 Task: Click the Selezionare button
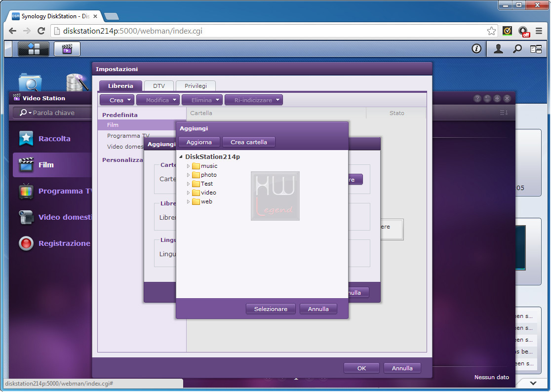(x=271, y=309)
